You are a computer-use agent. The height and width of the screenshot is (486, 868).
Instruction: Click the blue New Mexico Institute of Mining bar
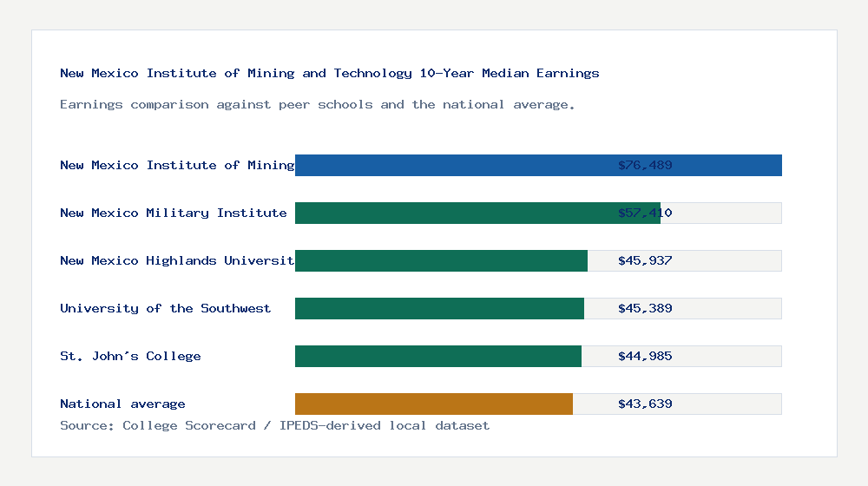tap(539, 165)
